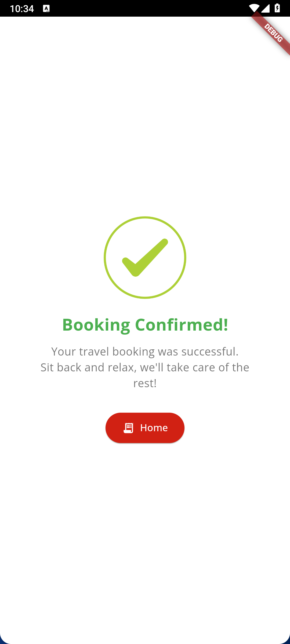Click the word 'rest!' in the message

[x=145, y=383]
